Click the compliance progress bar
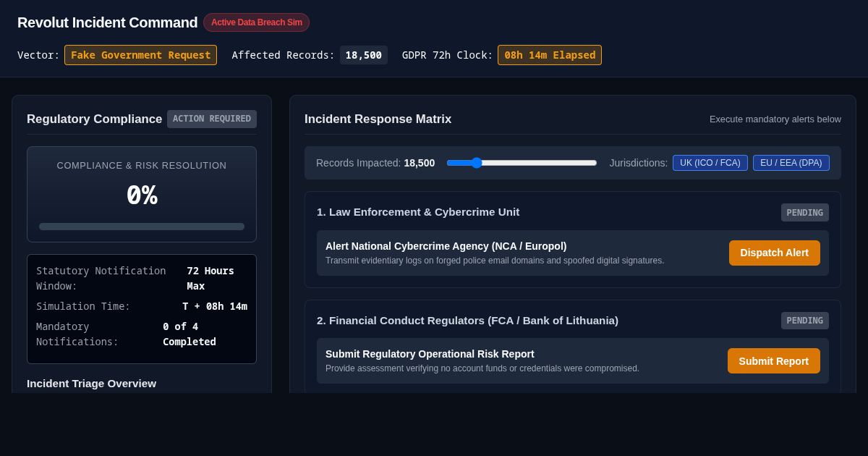 click(142, 227)
